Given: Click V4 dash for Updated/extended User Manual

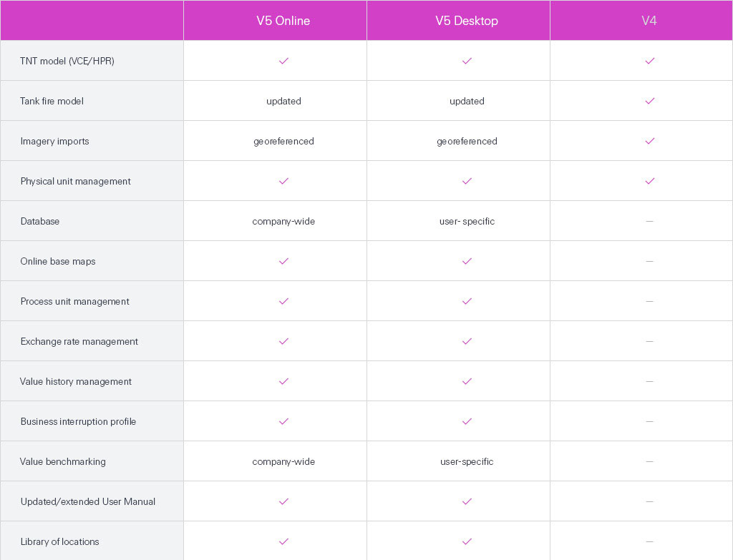Looking at the screenshot, I should pyautogui.click(x=649, y=501).
